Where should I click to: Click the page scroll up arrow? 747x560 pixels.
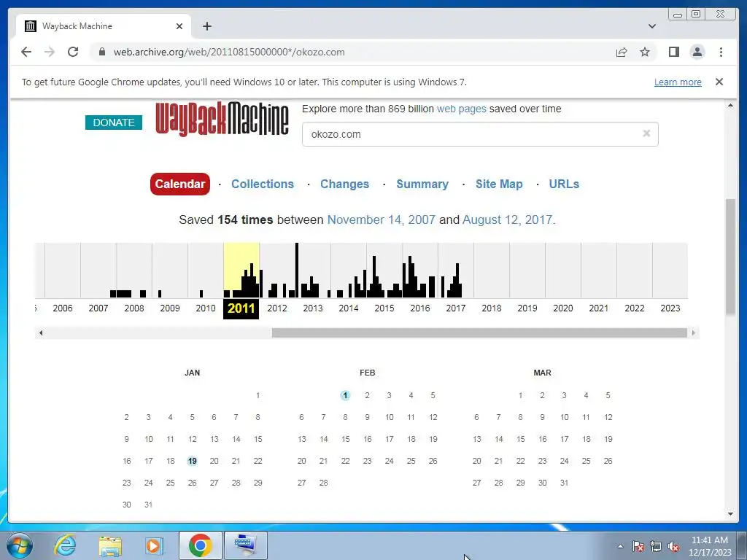click(x=730, y=105)
